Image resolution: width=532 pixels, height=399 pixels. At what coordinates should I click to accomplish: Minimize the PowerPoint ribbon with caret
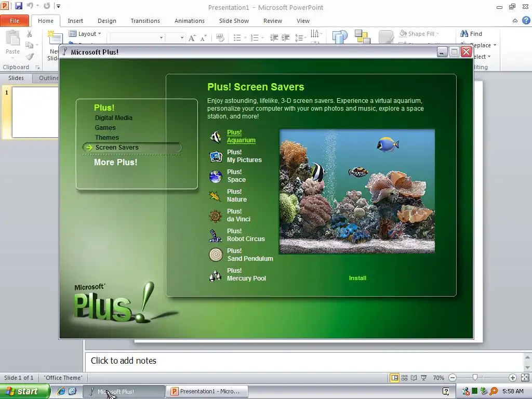[515, 21]
